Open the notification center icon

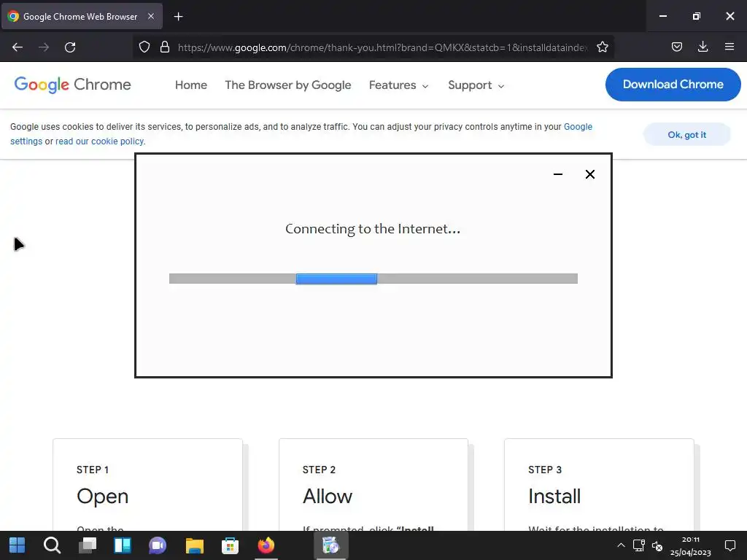pos(729,545)
